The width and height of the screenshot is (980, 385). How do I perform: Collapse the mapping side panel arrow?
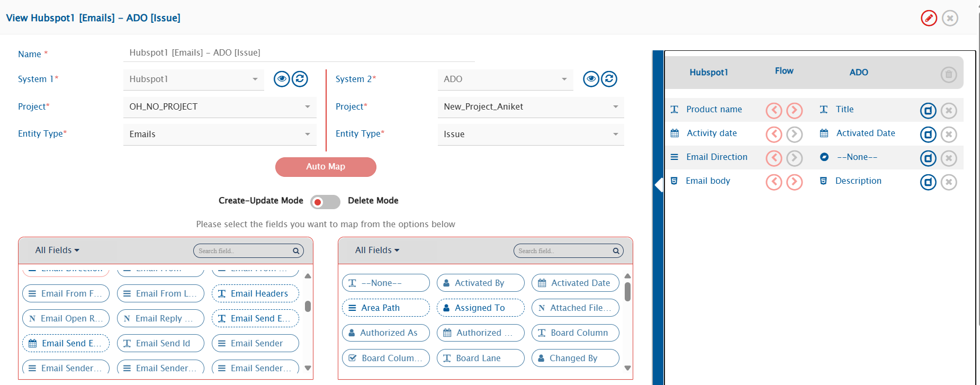coord(659,185)
